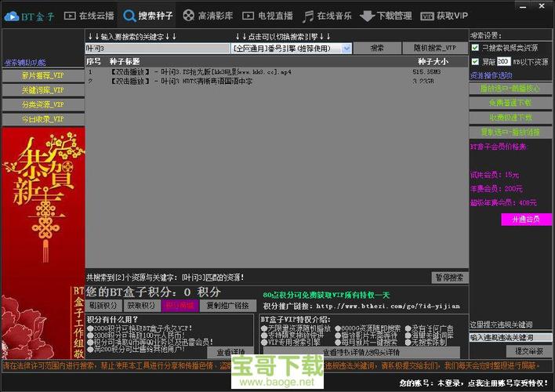Screen dimensions: 555x392
Task: Open 分类资源_VIP in the left sidebar
Action: 43,104
